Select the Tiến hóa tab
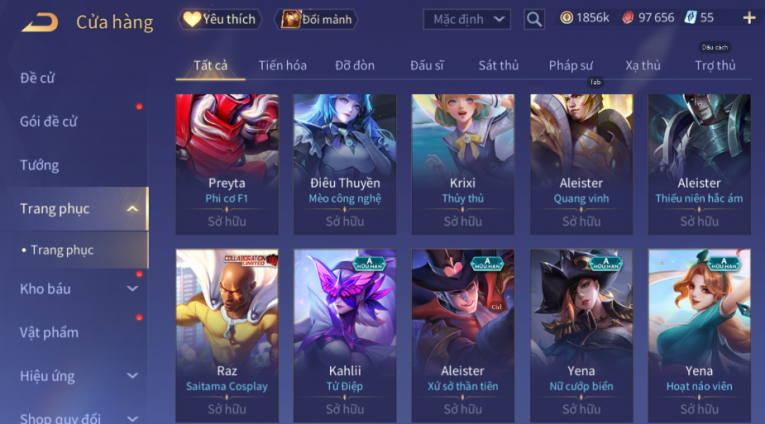Image resolution: width=765 pixels, height=424 pixels. [282, 65]
